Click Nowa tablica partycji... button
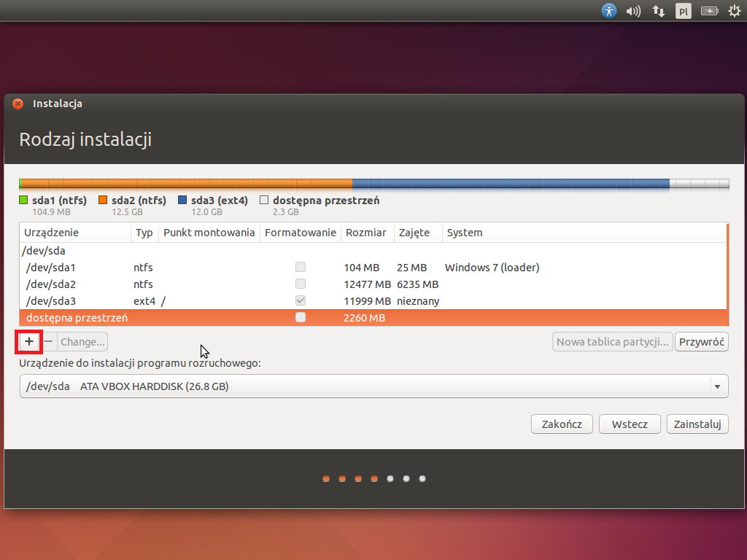This screenshot has width=747, height=560. [613, 341]
